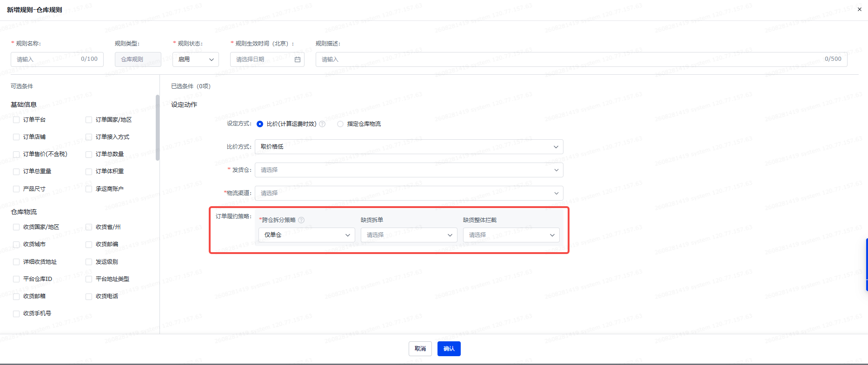Check the 收货省/州 condition
The width and height of the screenshot is (868, 365).
pos(89,227)
